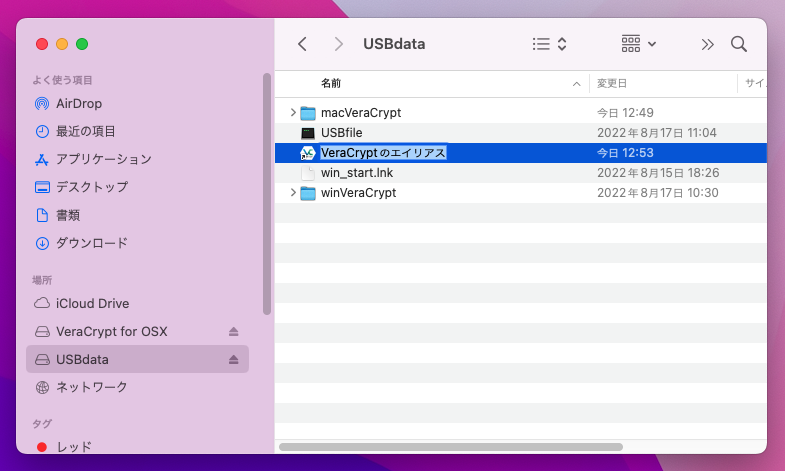Show more toolbar items via double chevron
Image resolution: width=785 pixels, height=471 pixels.
coord(707,44)
